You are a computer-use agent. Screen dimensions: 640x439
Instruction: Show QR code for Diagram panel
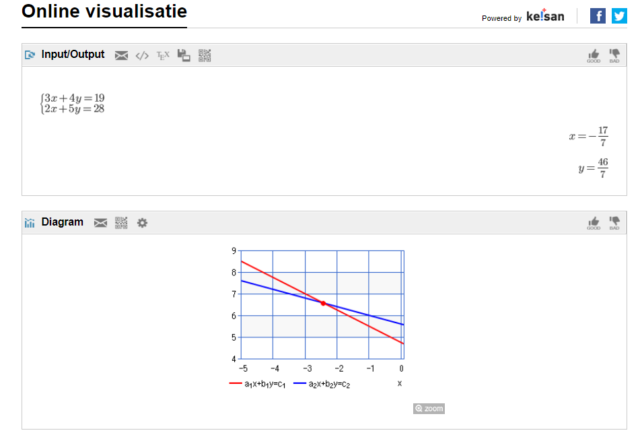[121, 222]
